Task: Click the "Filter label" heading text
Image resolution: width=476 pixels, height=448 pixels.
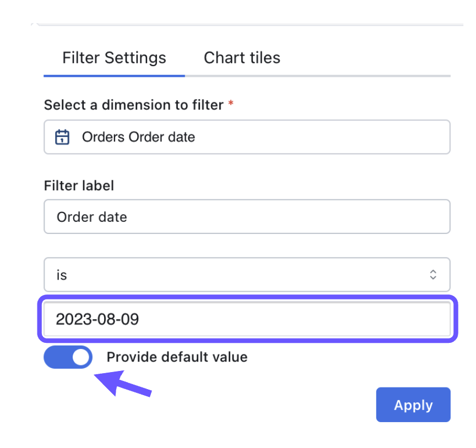Action: pyautogui.click(x=79, y=185)
